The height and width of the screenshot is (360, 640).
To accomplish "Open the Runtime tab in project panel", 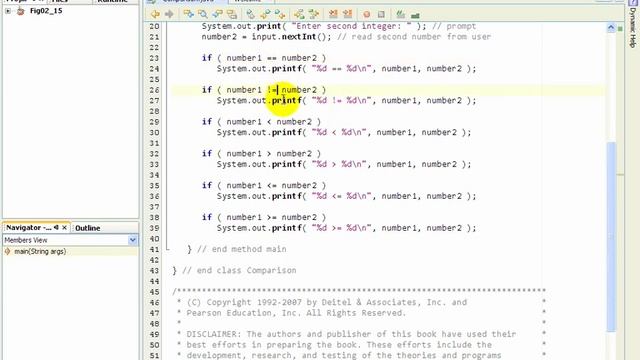I will (112, 1).
